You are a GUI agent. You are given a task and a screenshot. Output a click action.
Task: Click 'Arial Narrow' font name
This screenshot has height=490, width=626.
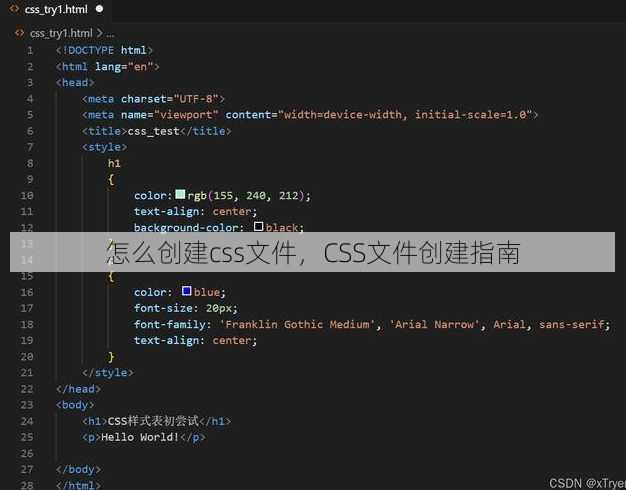point(434,324)
